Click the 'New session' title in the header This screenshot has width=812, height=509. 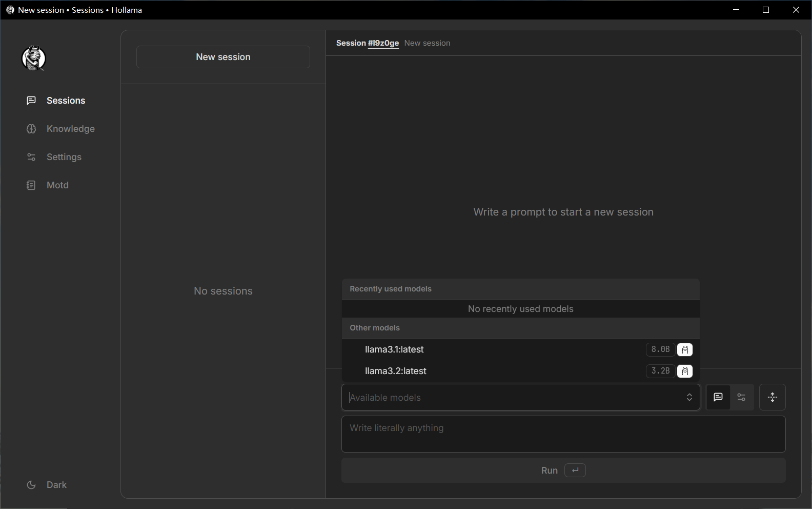point(427,43)
